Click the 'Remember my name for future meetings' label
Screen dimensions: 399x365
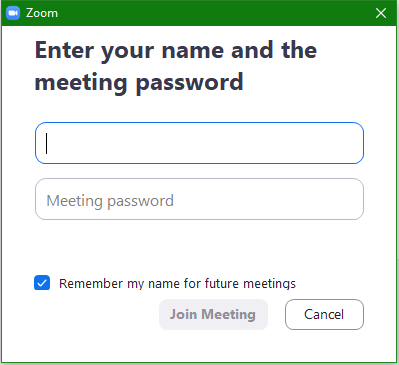pos(177,284)
